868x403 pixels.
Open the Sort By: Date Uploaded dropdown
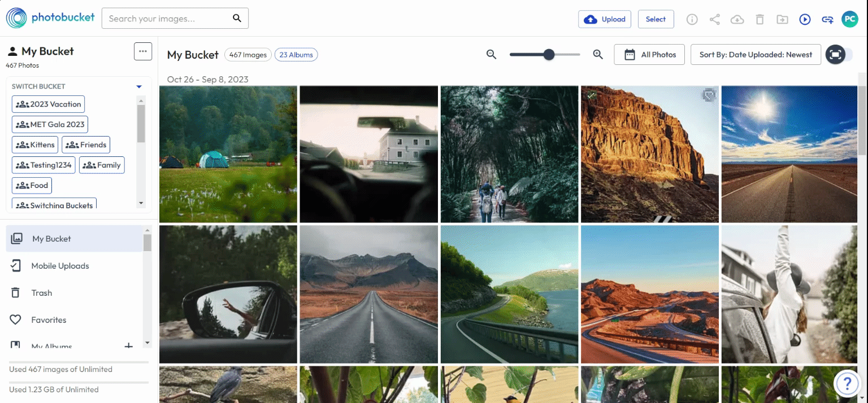point(756,55)
